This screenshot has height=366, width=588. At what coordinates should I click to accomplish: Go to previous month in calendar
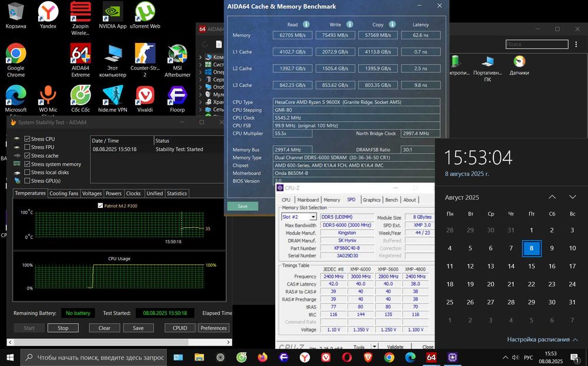[x=552, y=197]
